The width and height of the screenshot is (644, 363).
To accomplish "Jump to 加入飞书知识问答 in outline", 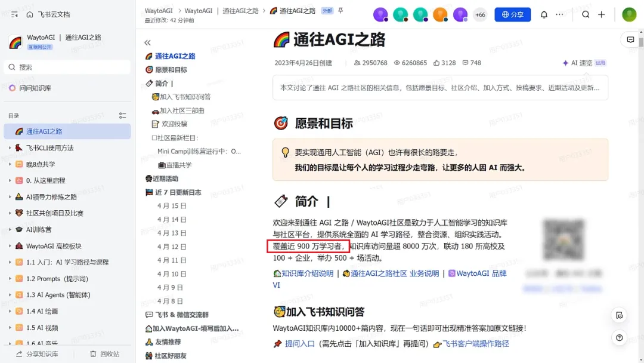I will click(x=185, y=97).
